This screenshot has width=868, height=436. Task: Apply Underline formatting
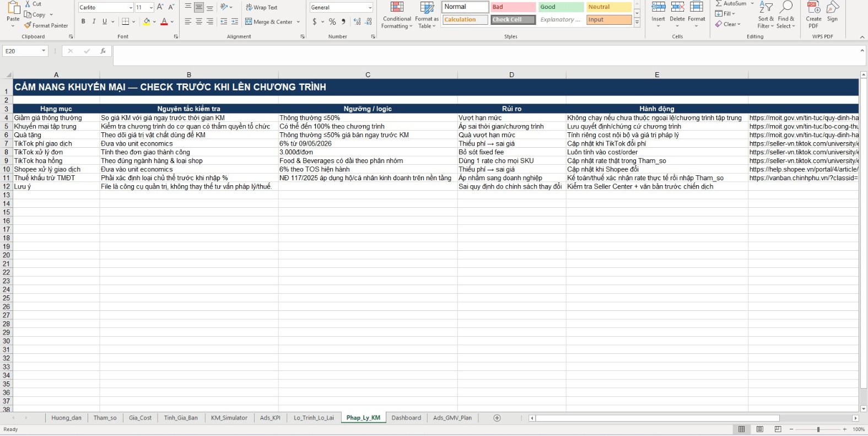click(105, 21)
